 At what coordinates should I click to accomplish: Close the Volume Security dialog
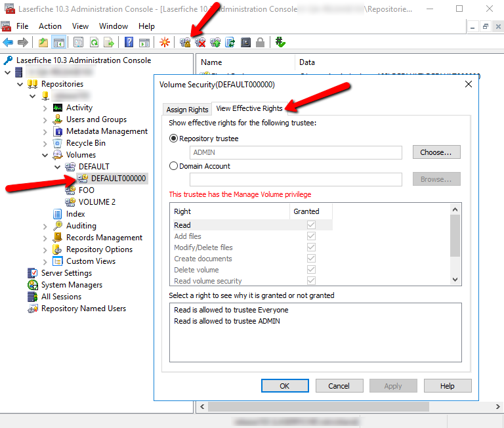pyautogui.click(x=469, y=84)
